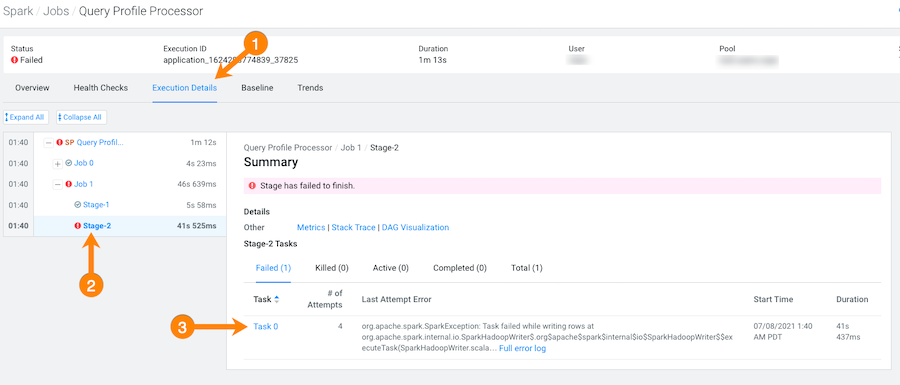The image size is (900, 385).
Task: Open the Baseline tab
Action: [257, 88]
